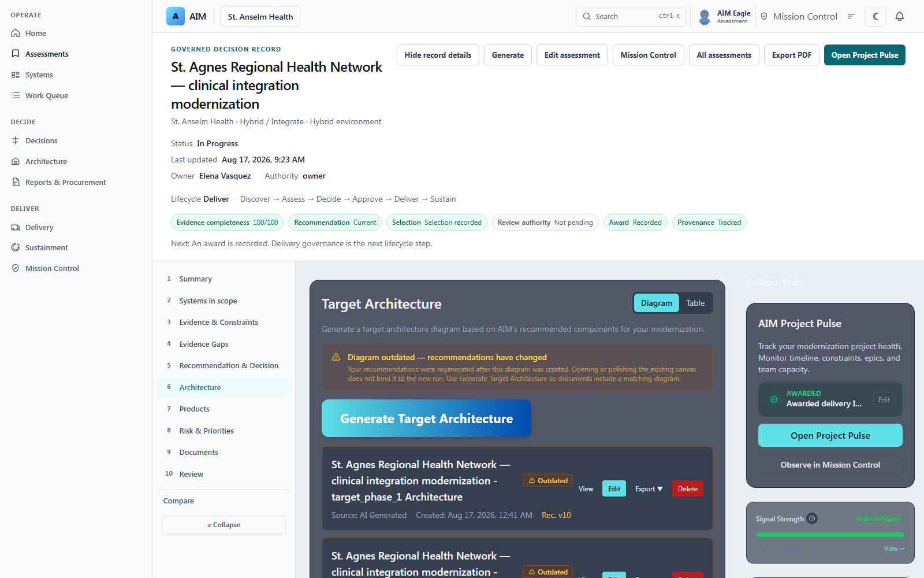
Task: Click the AIM logo icon
Action: coord(176,16)
